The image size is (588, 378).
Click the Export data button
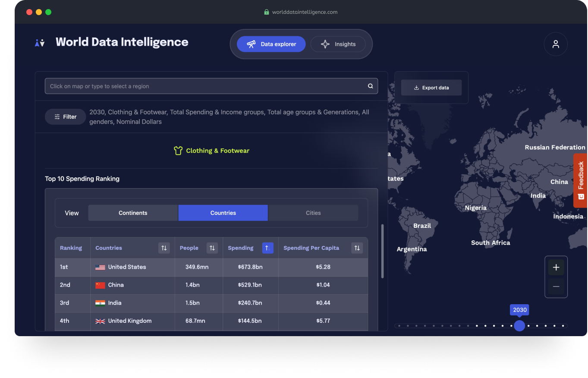coord(431,88)
